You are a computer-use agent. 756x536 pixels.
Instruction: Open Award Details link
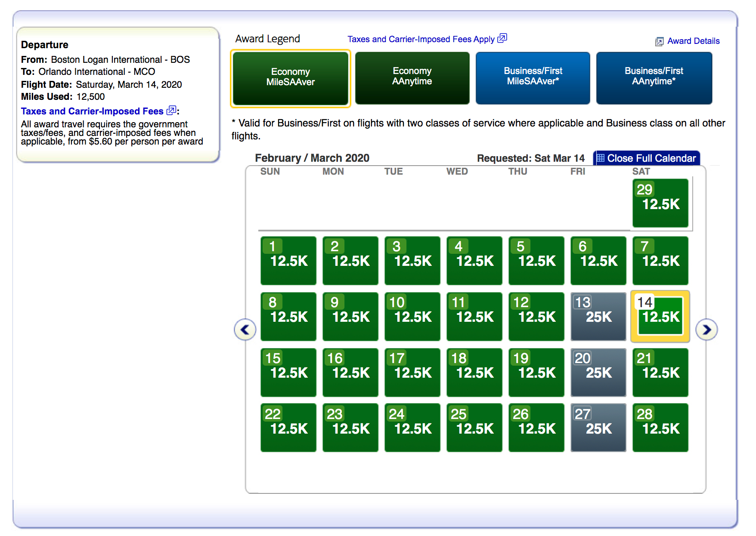tap(693, 41)
